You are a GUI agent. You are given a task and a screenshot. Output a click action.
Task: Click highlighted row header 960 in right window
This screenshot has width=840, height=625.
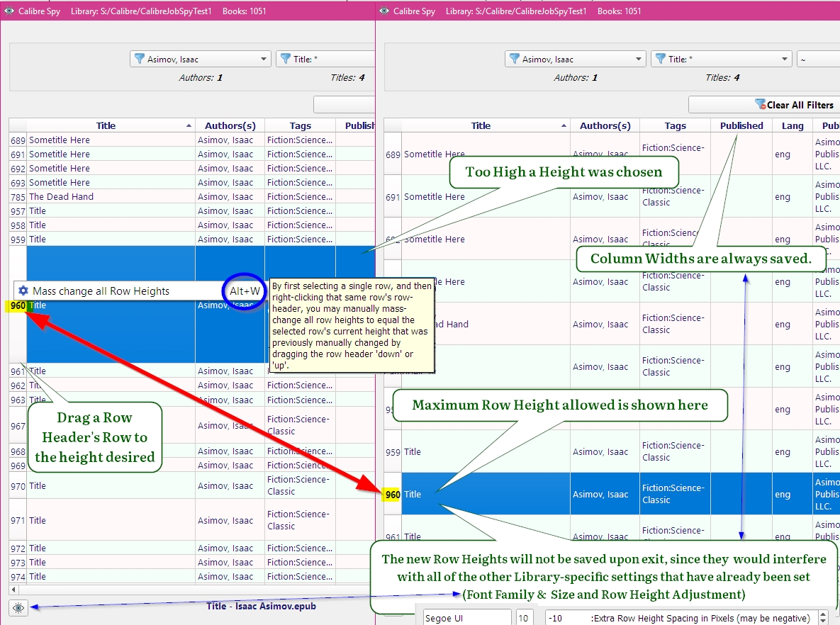point(393,495)
